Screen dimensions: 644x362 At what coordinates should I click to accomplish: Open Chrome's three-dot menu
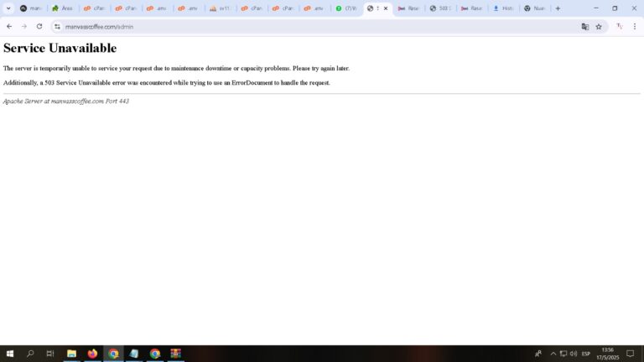[x=635, y=26]
